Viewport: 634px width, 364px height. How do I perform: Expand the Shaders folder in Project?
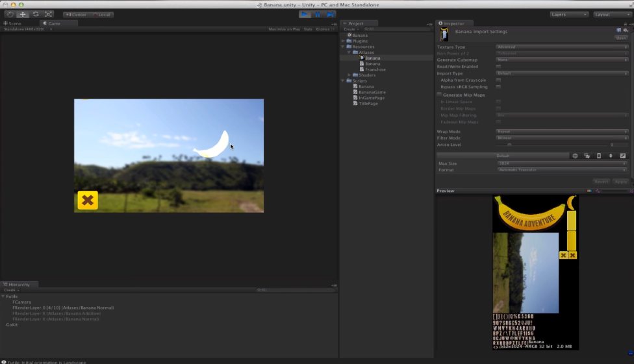pos(349,75)
